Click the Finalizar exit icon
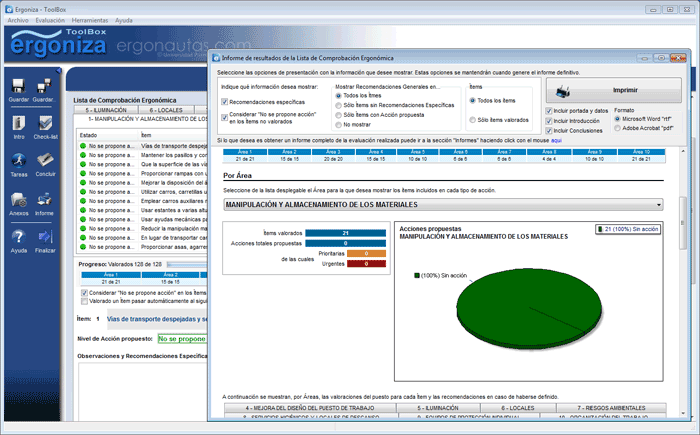The image size is (700, 435). pyautogui.click(x=45, y=237)
